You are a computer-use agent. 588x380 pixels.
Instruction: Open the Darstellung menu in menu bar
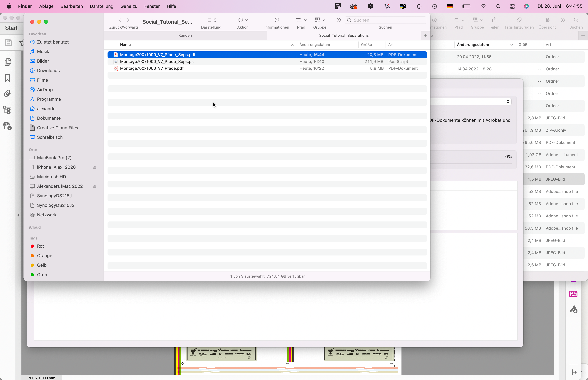click(x=101, y=6)
